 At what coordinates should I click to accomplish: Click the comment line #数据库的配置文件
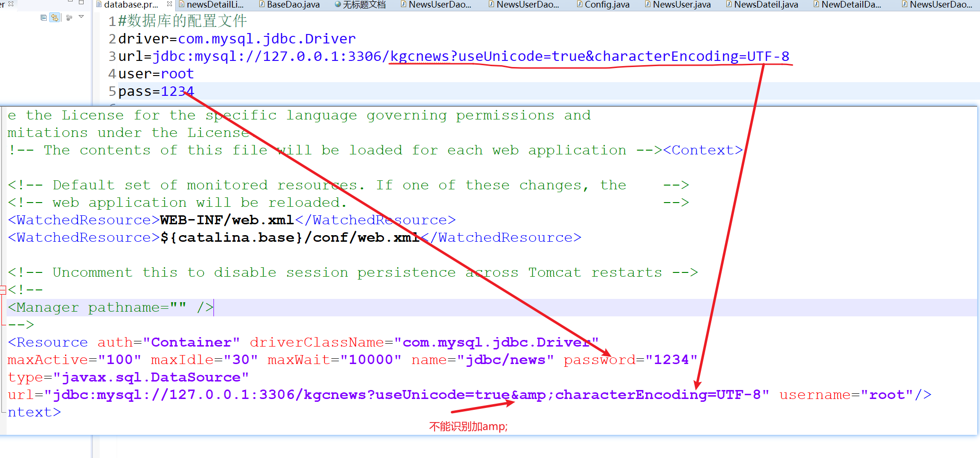182,21
